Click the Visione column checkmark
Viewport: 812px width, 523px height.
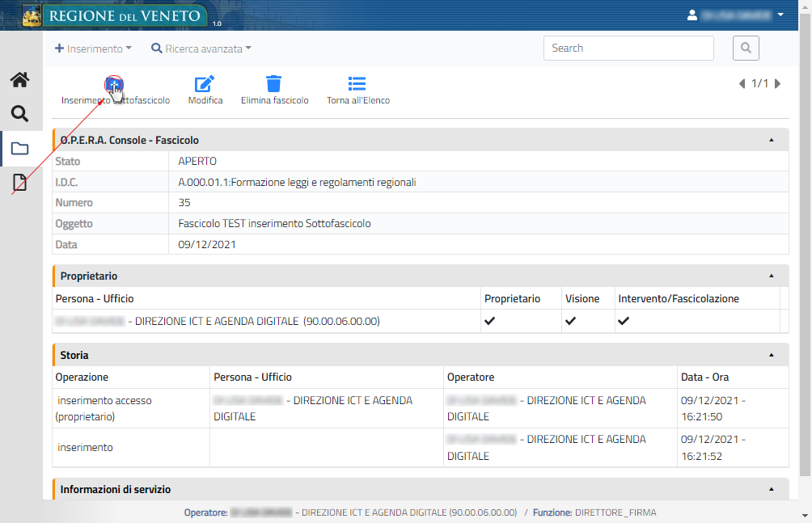tap(570, 321)
